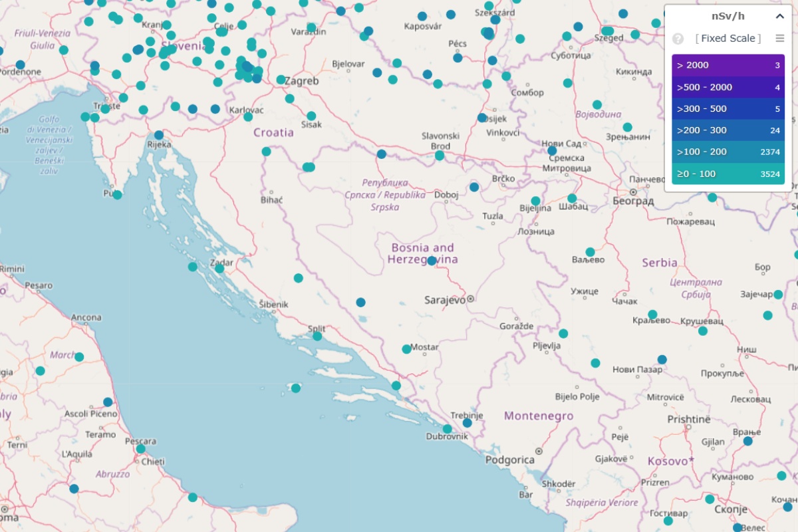Select the station marker above Ascoli Piceno
Screen dimensions: 798x532
click(x=108, y=402)
